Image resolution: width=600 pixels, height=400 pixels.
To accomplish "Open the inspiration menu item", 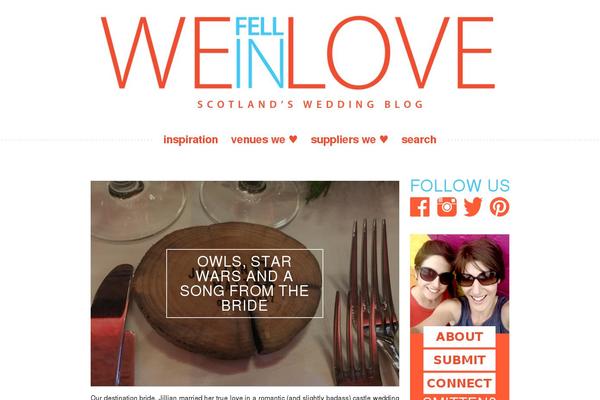I will click(x=191, y=140).
